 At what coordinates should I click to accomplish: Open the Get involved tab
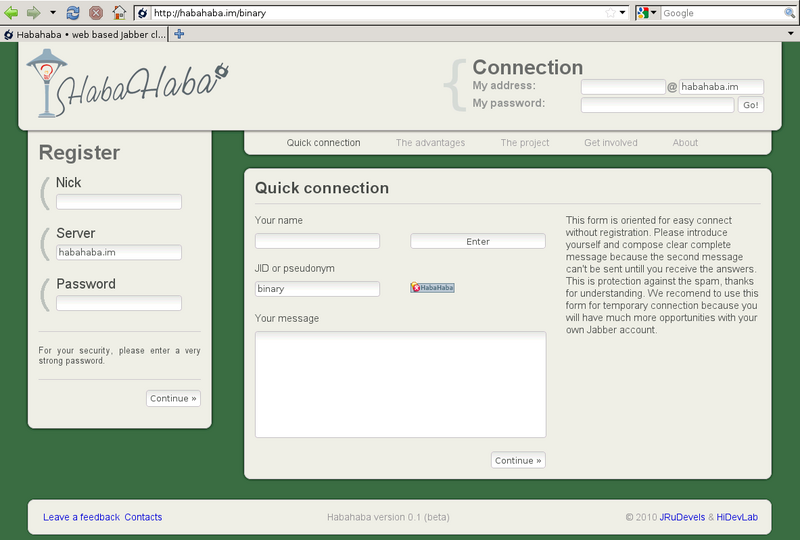pos(610,143)
